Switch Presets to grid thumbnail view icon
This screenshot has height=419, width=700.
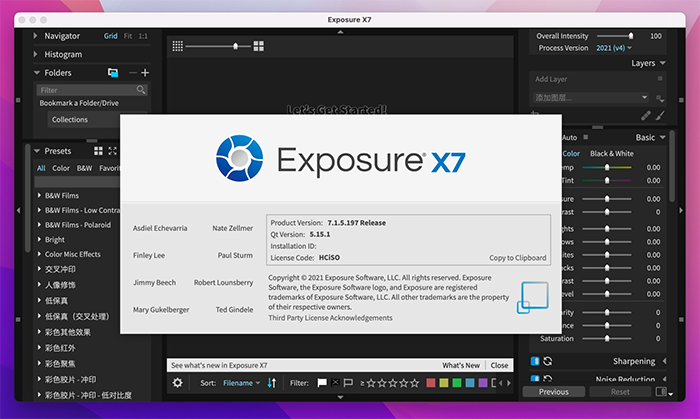98,151
